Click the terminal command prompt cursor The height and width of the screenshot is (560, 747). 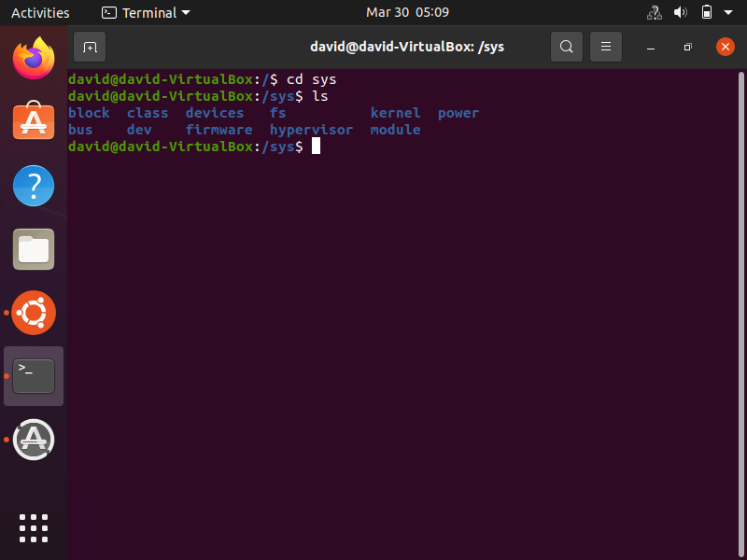316,147
